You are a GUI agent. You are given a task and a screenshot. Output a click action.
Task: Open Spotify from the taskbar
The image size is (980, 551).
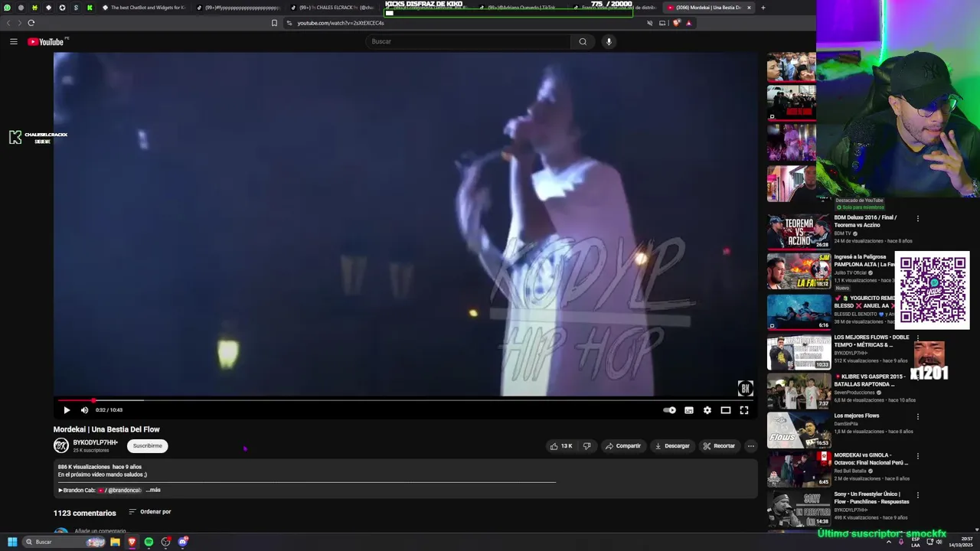tap(149, 542)
